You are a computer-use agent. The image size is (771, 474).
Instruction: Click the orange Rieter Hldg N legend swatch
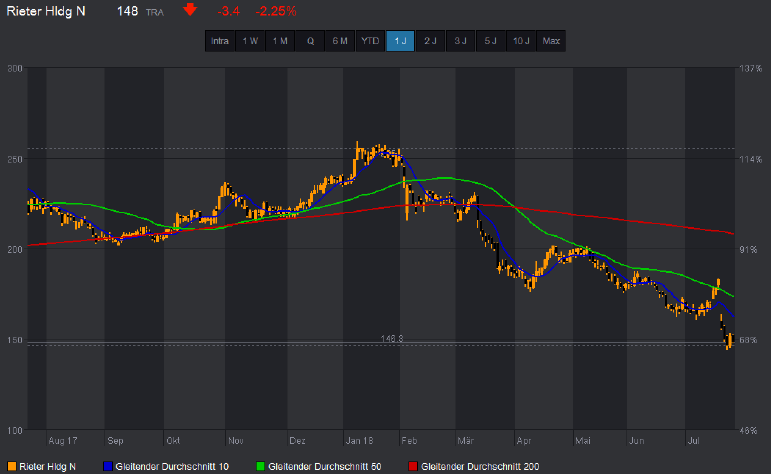(x=12, y=466)
